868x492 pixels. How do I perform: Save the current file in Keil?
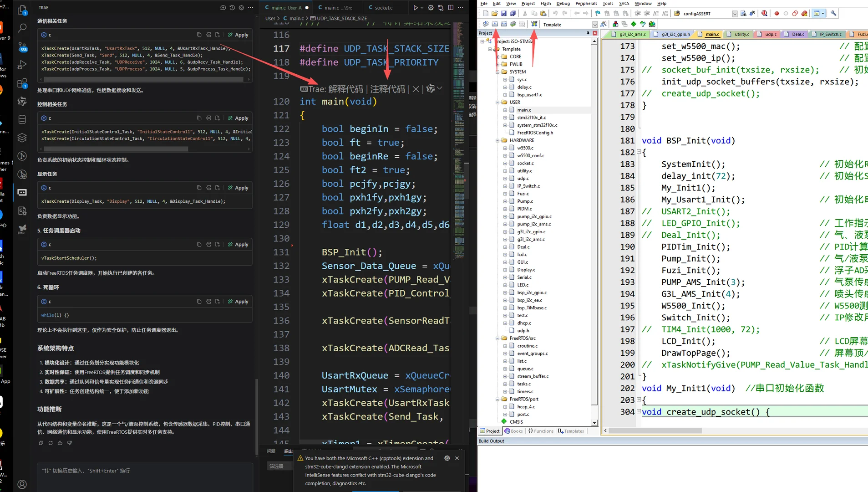point(504,14)
